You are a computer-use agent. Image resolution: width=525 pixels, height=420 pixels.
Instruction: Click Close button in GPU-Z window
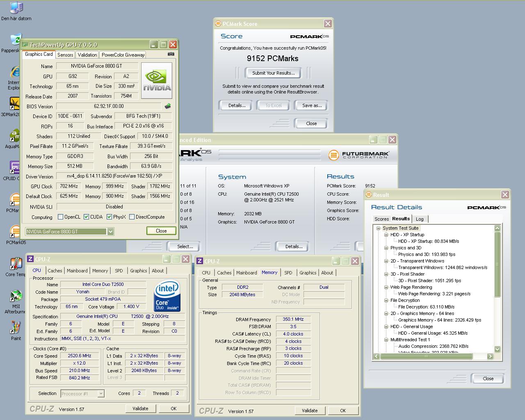point(161,231)
